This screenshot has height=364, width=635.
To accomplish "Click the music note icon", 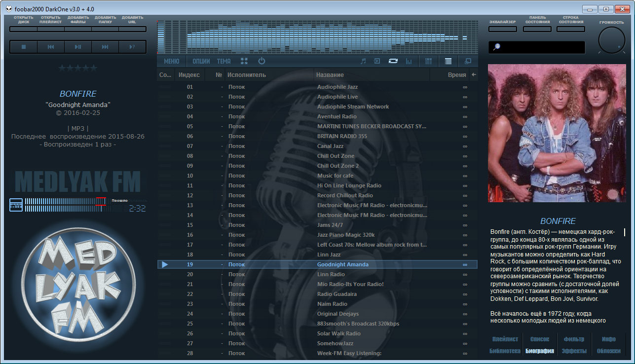I will tap(363, 61).
